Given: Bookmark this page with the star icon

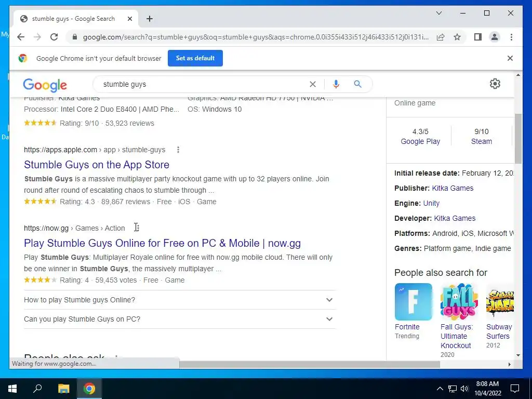Looking at the screenshot, I should click(x=457, y=37).
